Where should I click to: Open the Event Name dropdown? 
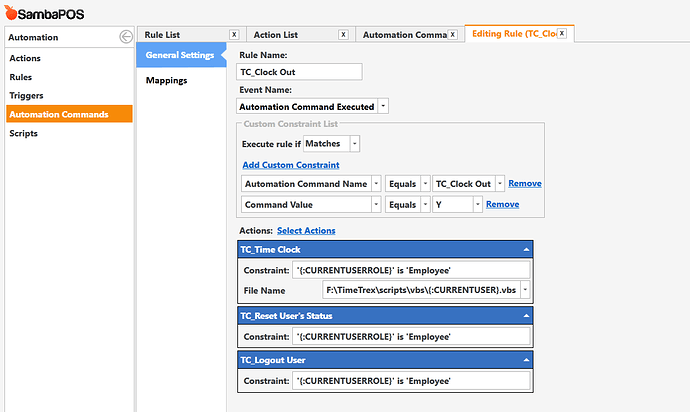click(383, 106)
